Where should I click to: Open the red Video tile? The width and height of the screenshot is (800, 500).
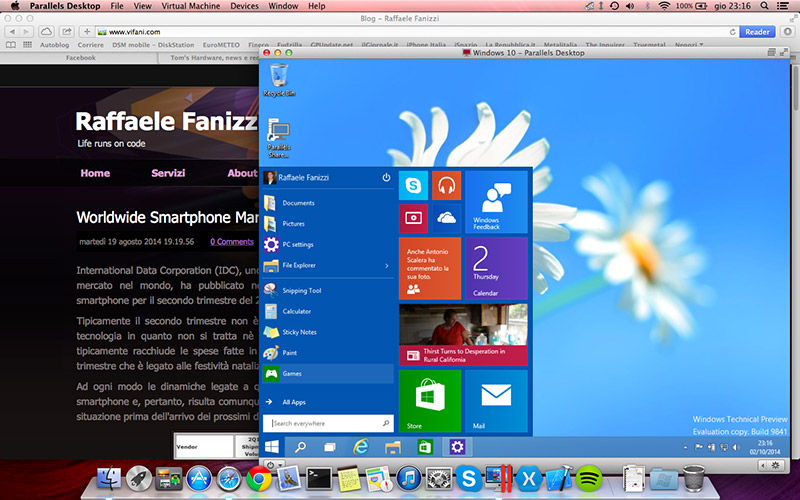[x=413, y=218]
